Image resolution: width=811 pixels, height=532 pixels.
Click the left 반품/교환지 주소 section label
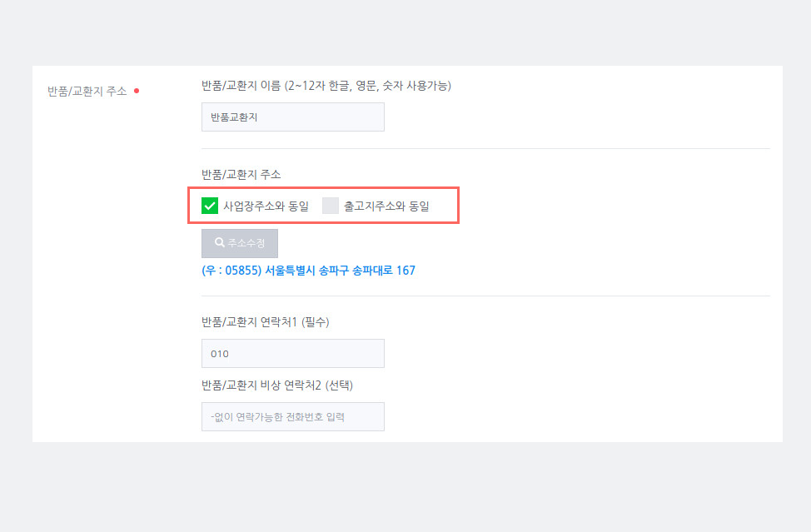[87, 92]
